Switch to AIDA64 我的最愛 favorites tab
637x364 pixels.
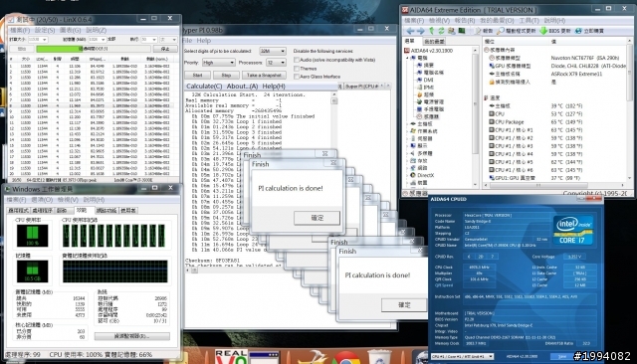(x=434, y=42)
